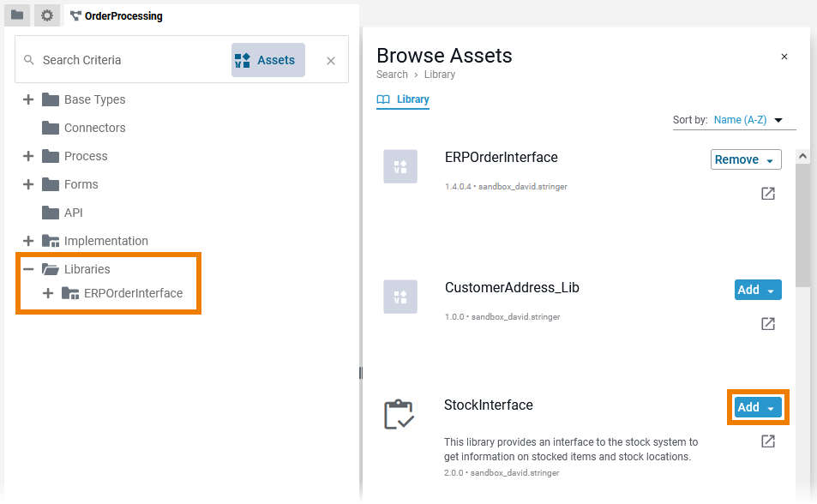Open the Sort by Name dropdown
The image size is (817, 504).
748,120
